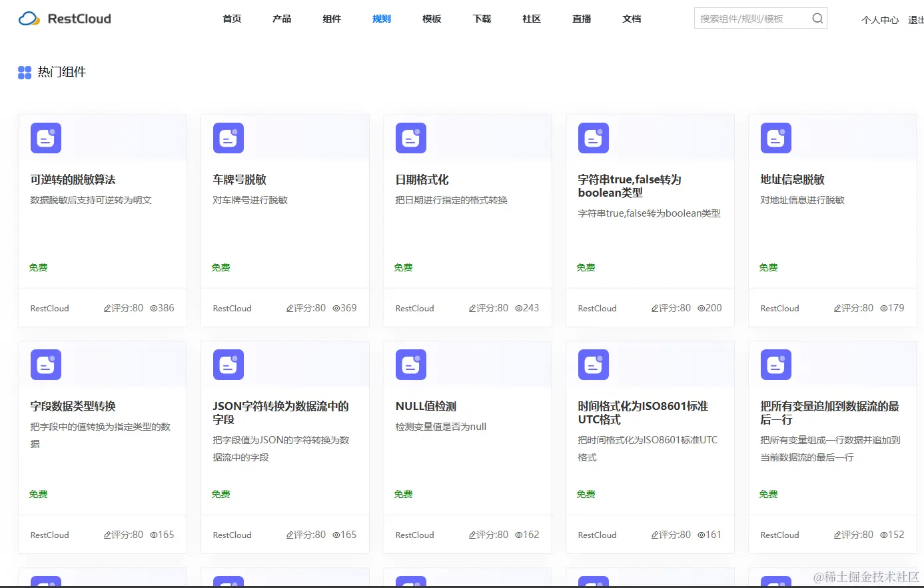Click the rating pencil icon on 日期格式化 card
The height and width of the screenshot is (588, 924).
(x=472, y=308)
